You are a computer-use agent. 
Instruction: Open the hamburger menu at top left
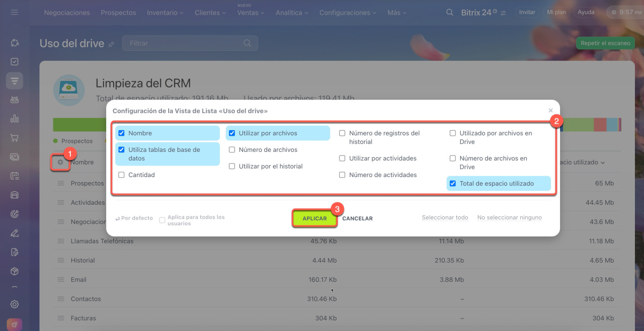pyautogui.click(x=15, y=12)
